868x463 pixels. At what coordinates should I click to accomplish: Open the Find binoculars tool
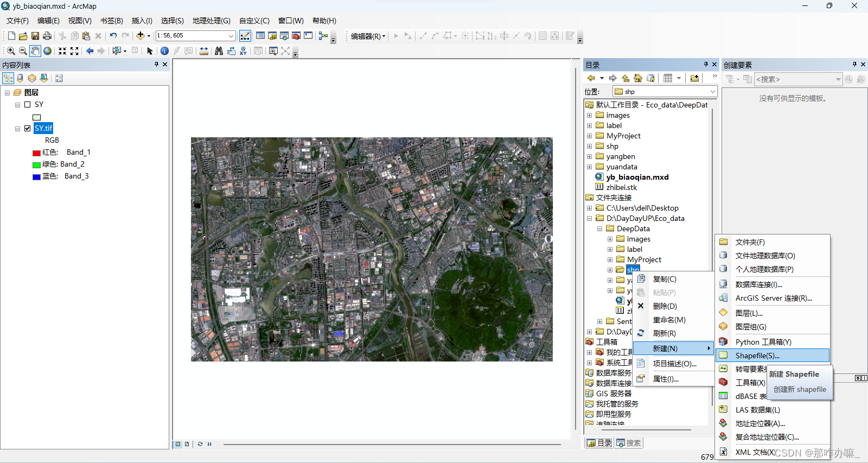point(219,51)
